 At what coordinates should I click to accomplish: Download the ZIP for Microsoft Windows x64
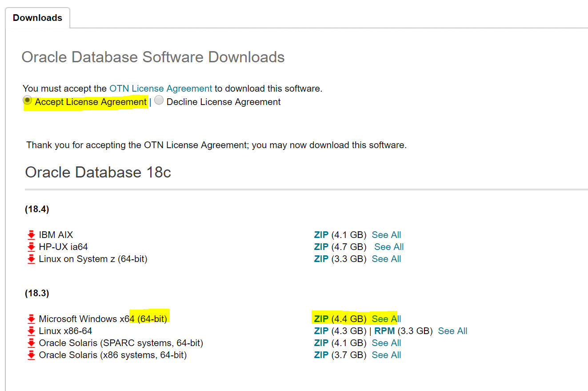click(320, 318)
